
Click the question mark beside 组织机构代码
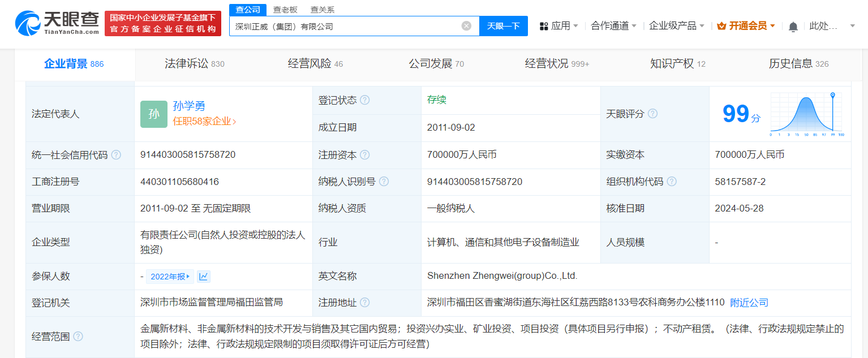(x=672, y=181)
